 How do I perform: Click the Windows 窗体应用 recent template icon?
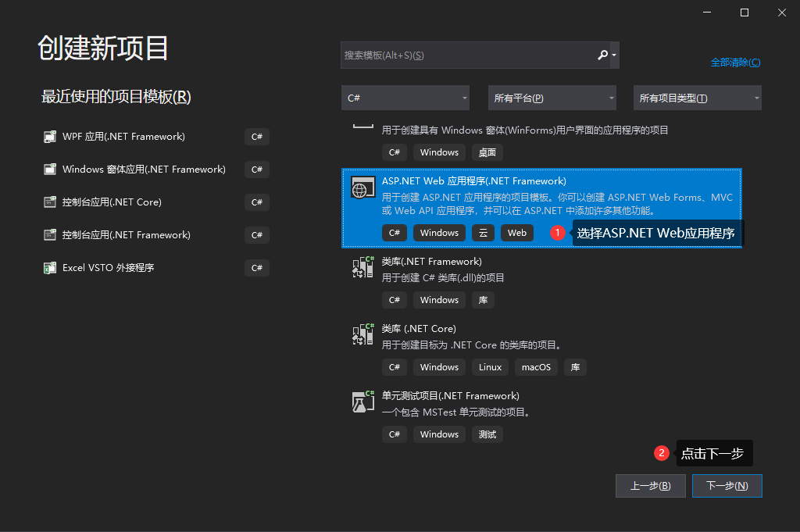tap(49, 170)
